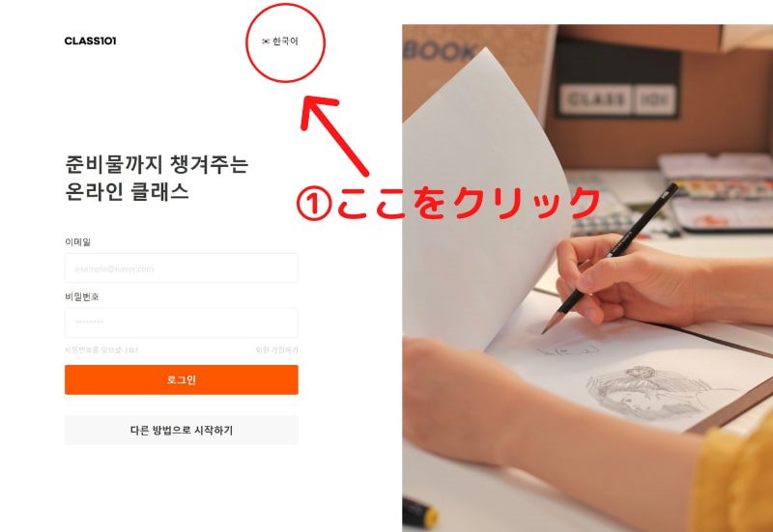Screen dimensions: 773x532
Task: Click the circled number ① marker
Action: pos(315,204)
